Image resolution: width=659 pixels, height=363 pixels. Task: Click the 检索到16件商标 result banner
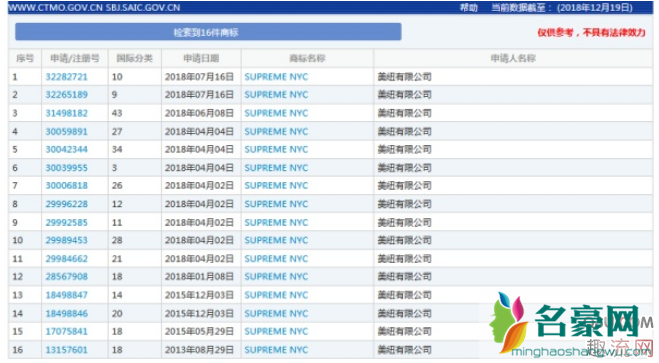pos(208,32)
